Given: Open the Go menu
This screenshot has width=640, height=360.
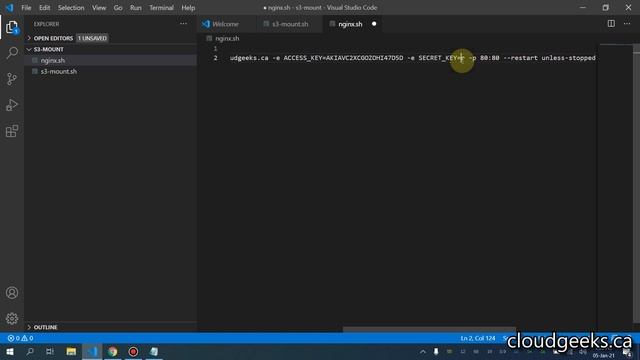Looking at the screenshot, I should (x=118, y=8).
